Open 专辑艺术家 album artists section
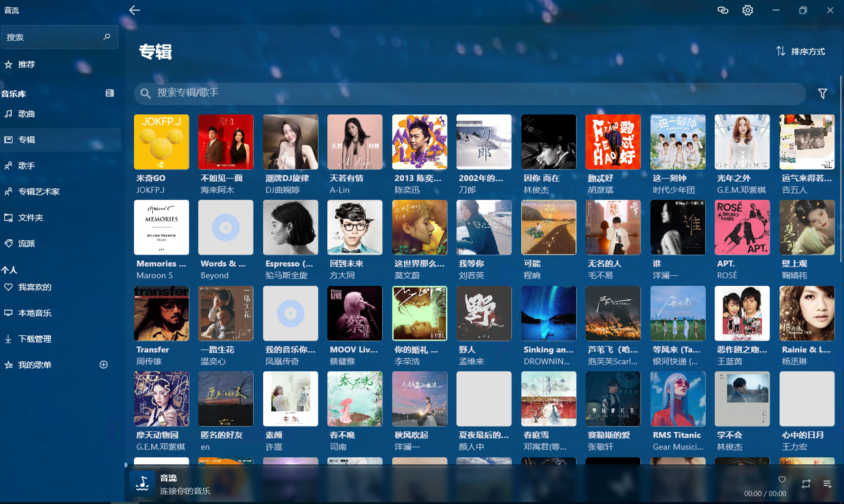Screen dimensions: 844x504 (x=60, y=192)
